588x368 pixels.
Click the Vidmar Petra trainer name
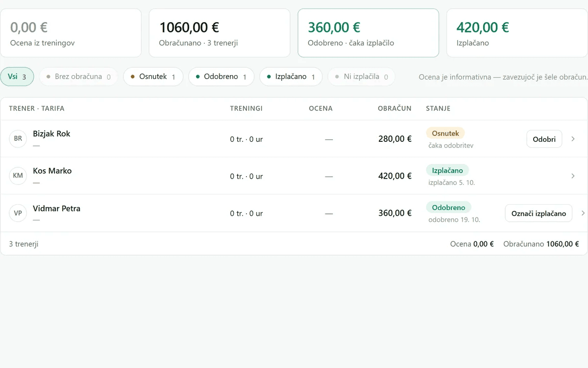tap(56, 208)
